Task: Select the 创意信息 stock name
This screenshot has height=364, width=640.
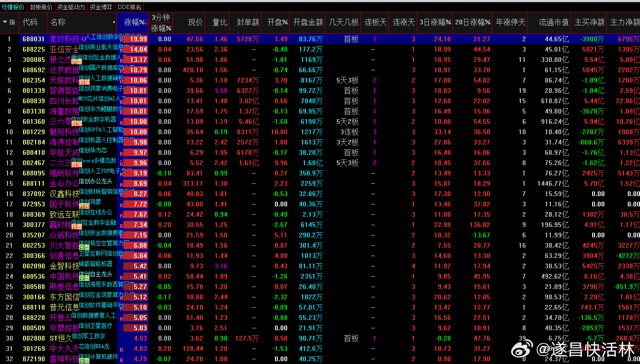Action: pyautogui.click(x=65, y=256)
